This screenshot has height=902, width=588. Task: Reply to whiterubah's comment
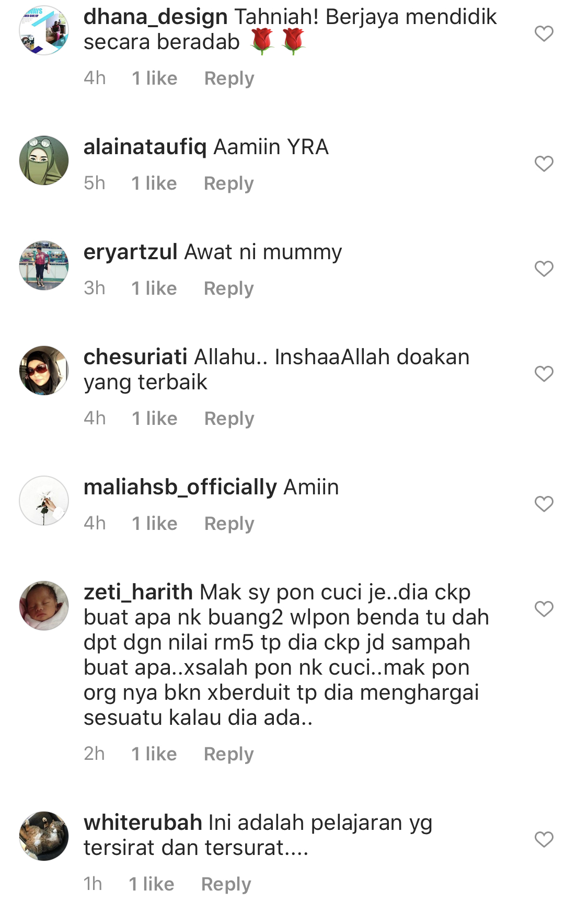point(226,884)
